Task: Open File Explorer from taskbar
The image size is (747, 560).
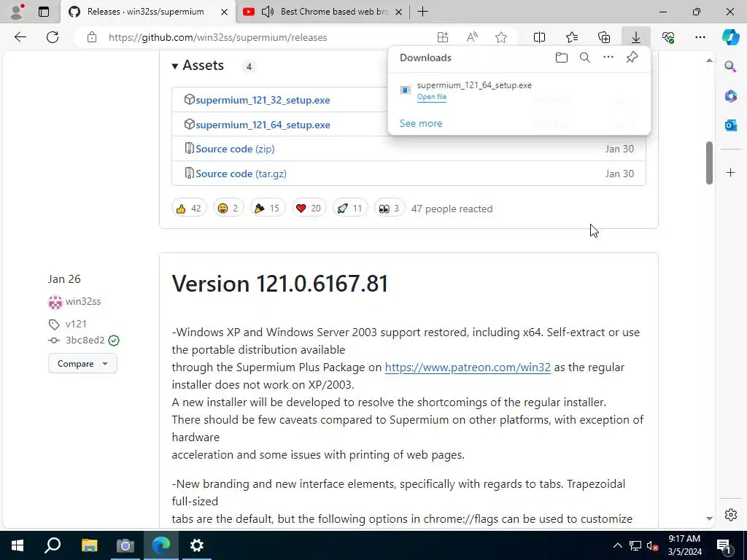Action: tap(89, 545)
